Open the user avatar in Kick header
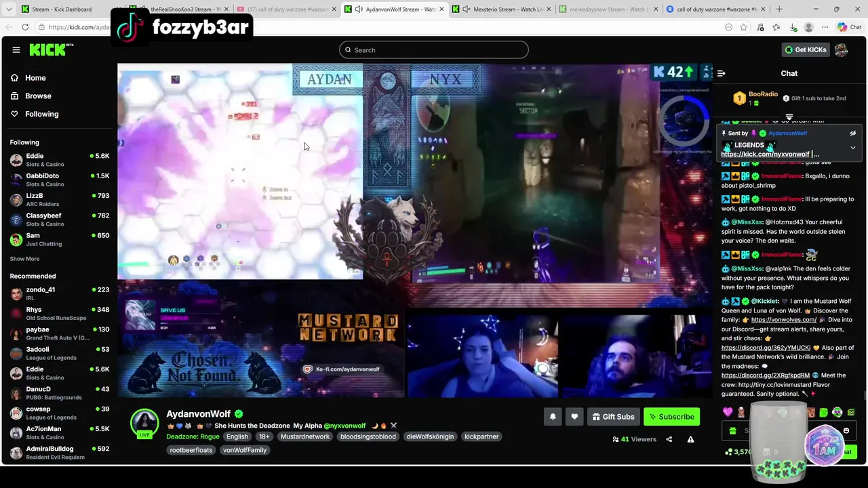The width and height of the screenshot is (868, 488). tap(841, 49)
